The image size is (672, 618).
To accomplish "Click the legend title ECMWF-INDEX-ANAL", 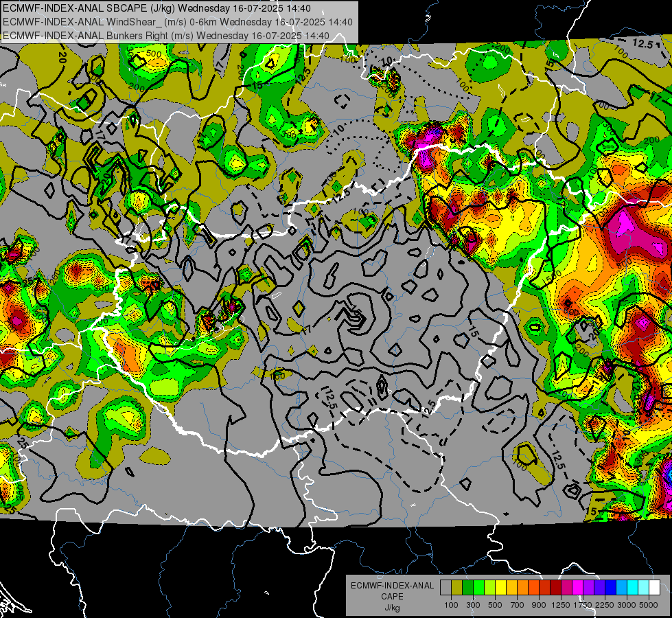I will click(392, 586).
